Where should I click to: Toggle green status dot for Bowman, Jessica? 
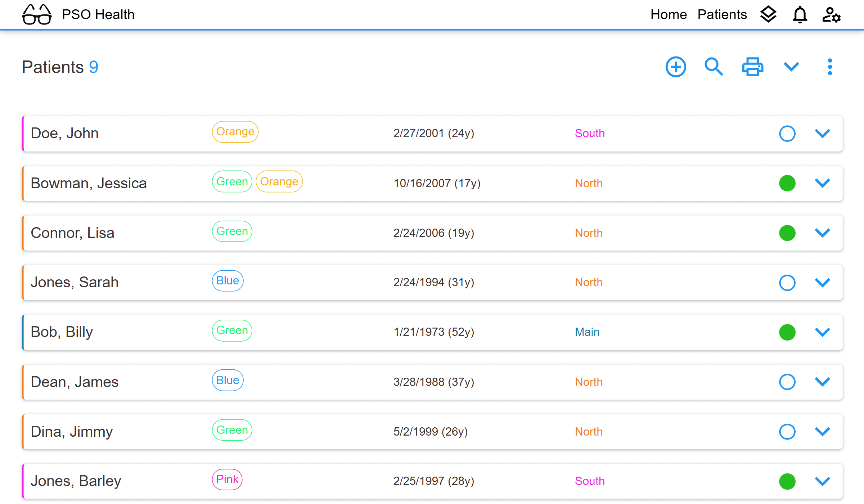[787, 183]
